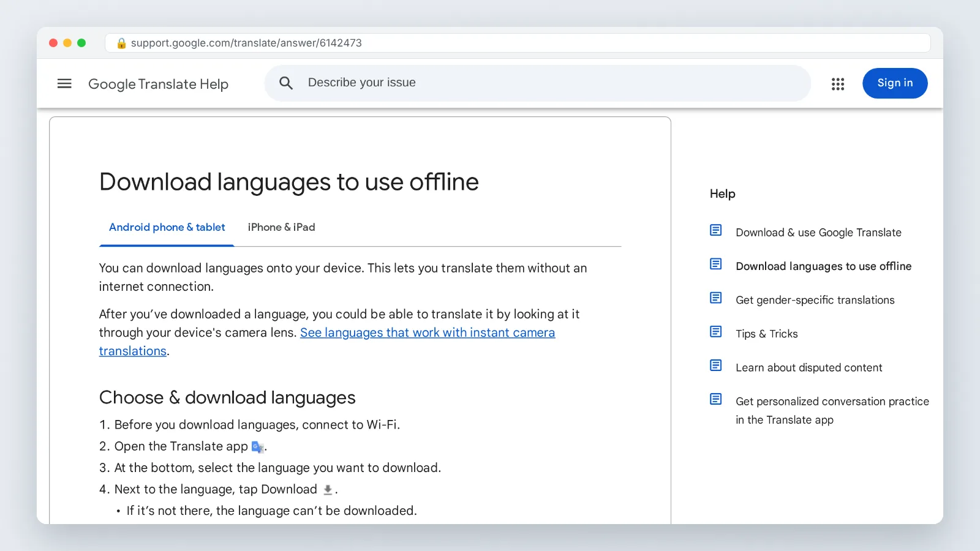Click step 1 text about connecting to Wi-Fi

click(x=257, y=425)
